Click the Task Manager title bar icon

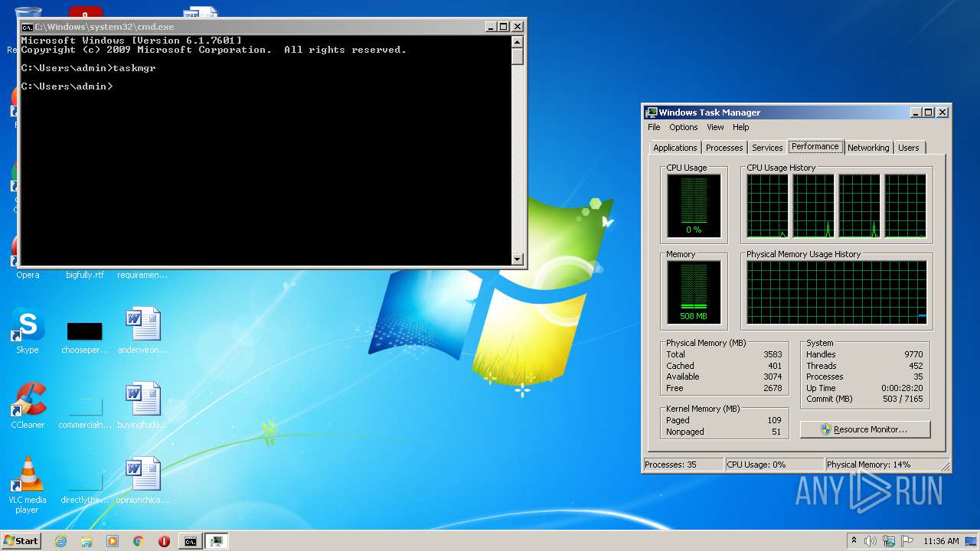click(651, 112)
